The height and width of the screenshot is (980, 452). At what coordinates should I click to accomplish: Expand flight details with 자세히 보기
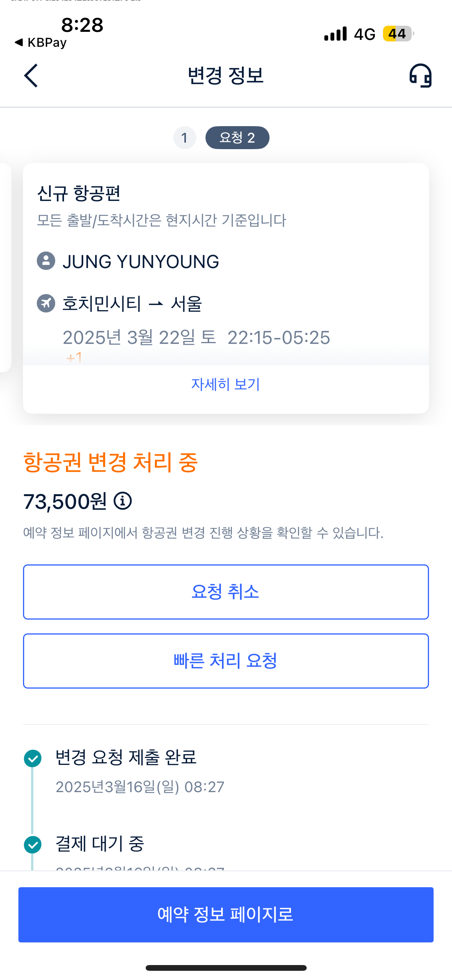click(x=225, y=384)
